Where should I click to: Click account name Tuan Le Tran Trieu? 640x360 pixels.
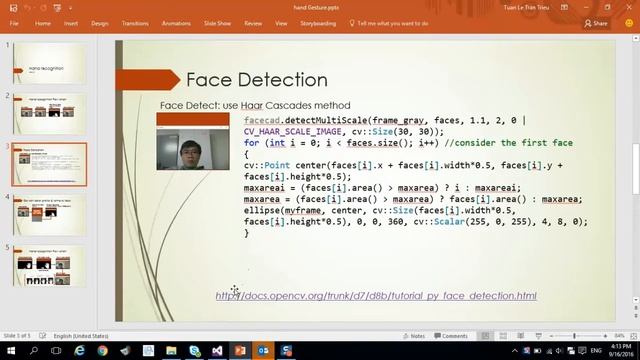[x=526, y=7]
